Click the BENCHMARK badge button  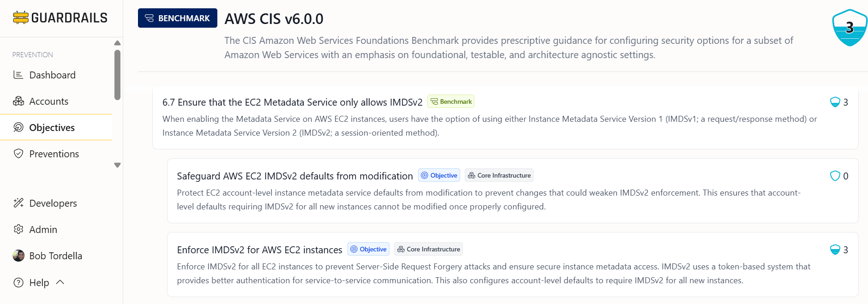coord(178,18)
